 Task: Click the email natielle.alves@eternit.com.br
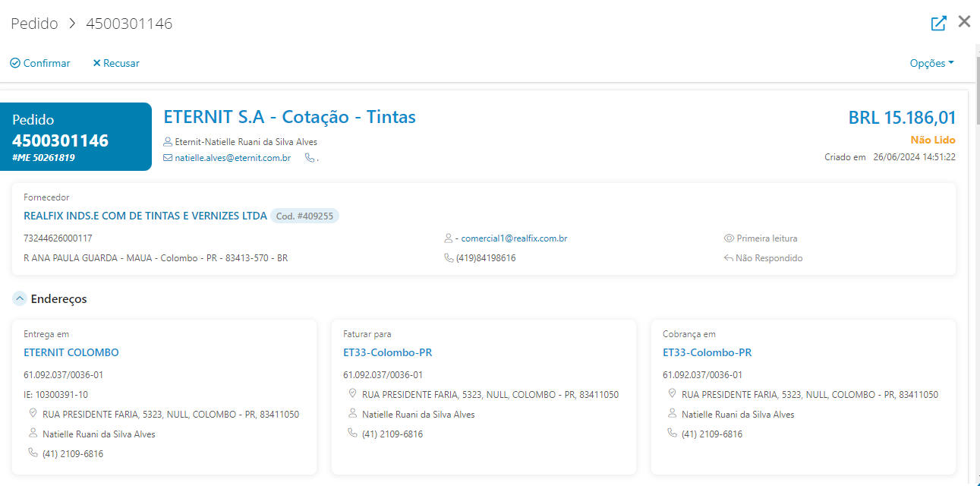click(232, 158)
